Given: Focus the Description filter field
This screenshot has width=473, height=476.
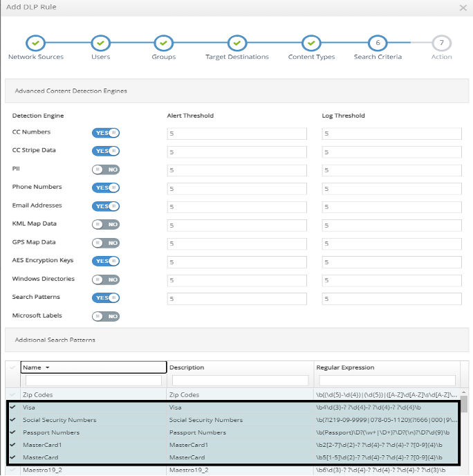Looking at the screenshot, I should click(x=240, y=381).
